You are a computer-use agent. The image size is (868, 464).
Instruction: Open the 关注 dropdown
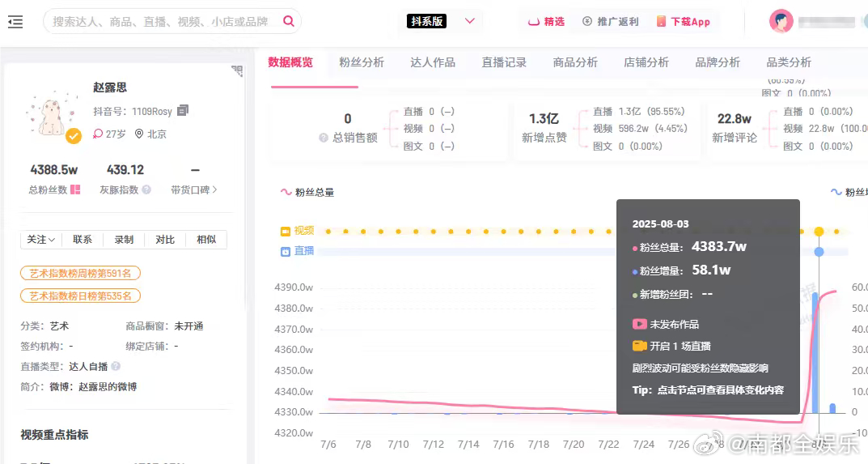pyautogui.click(x=41, y=240)
